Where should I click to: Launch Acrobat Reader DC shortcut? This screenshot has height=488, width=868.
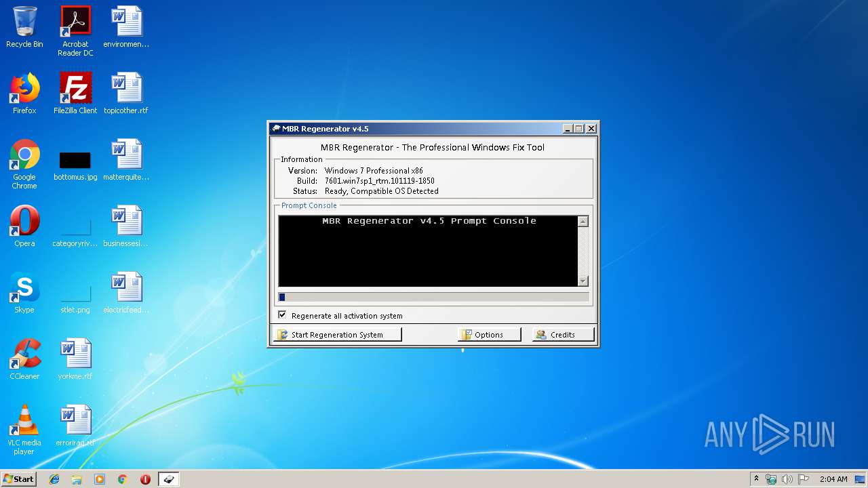click(75, 31)
